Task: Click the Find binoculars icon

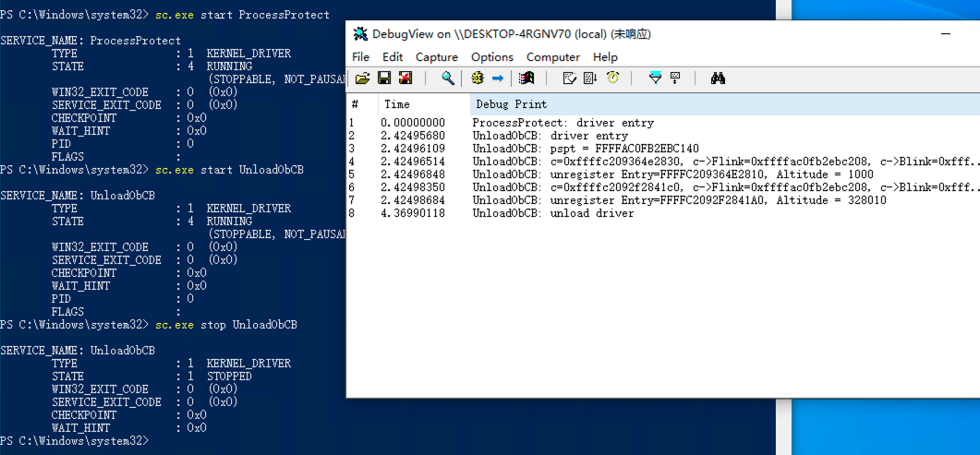Action: pyautogui.click(x=718, y=78)
